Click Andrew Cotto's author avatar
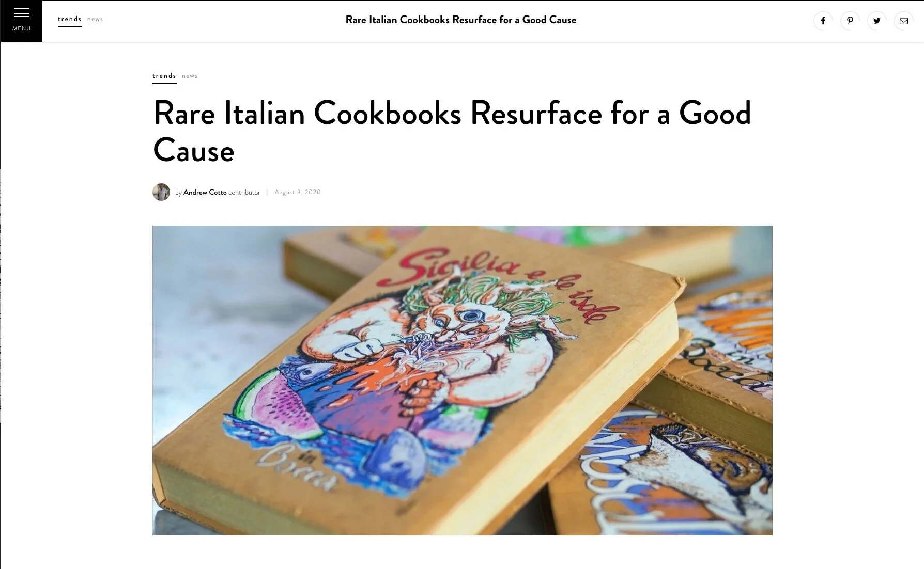Viewport: 924px width, 569px height. 161,192
